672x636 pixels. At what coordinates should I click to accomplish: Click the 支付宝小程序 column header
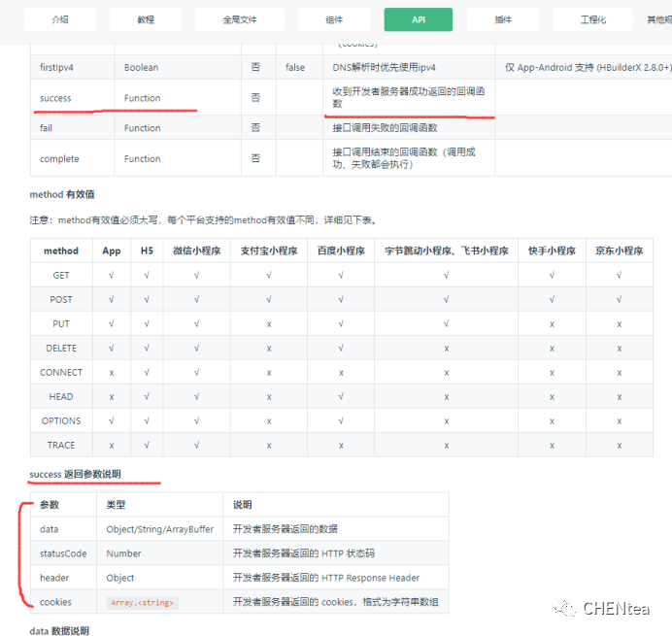click(x=268, y=251)
